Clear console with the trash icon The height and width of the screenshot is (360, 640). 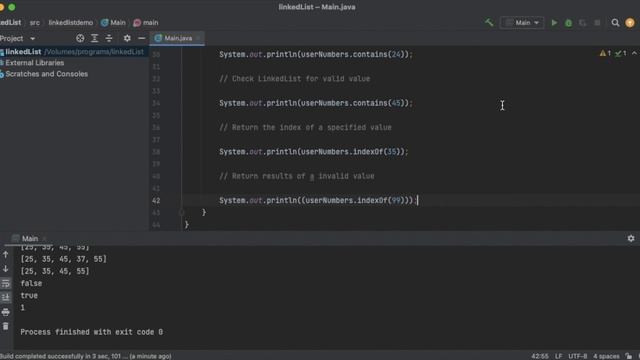(x=6, y=326)
